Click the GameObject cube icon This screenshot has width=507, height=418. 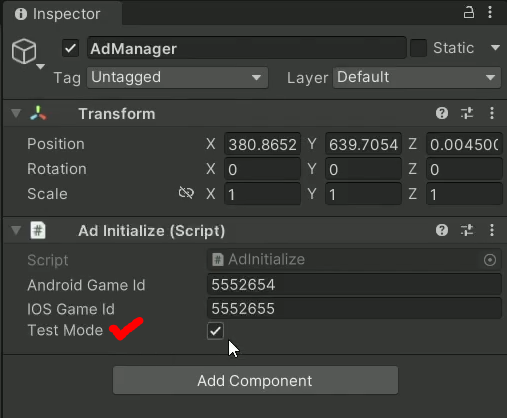pyautogui.click(x=24, y=51)
